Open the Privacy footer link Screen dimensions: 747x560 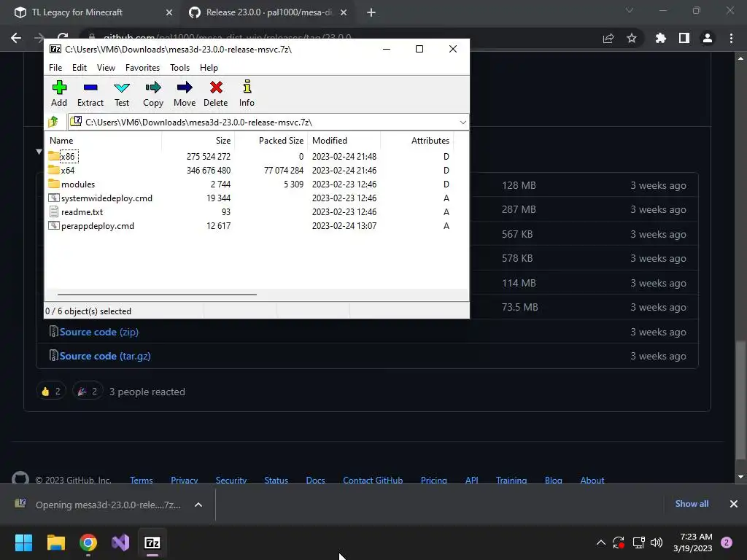click(185, 480)
